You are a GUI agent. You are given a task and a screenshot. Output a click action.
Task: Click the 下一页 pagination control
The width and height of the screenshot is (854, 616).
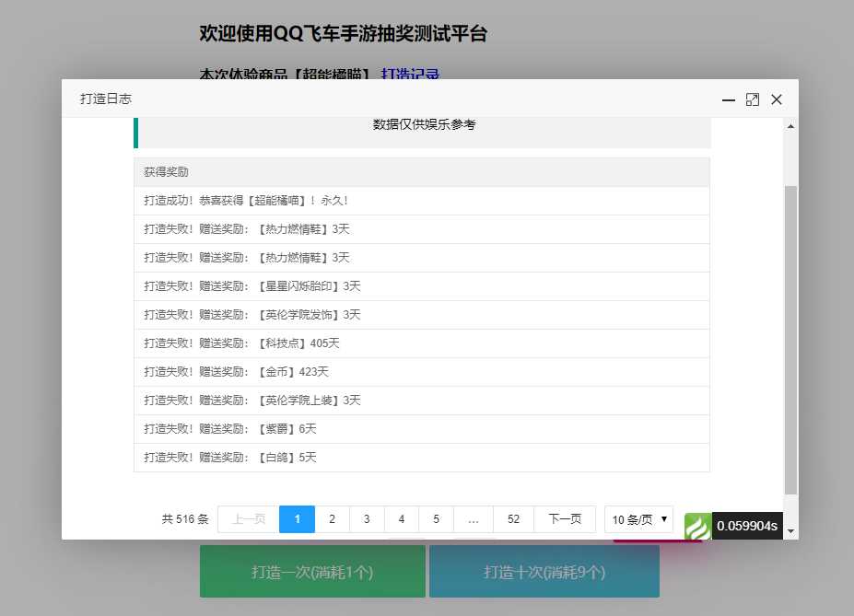click(x=565, y=519)
